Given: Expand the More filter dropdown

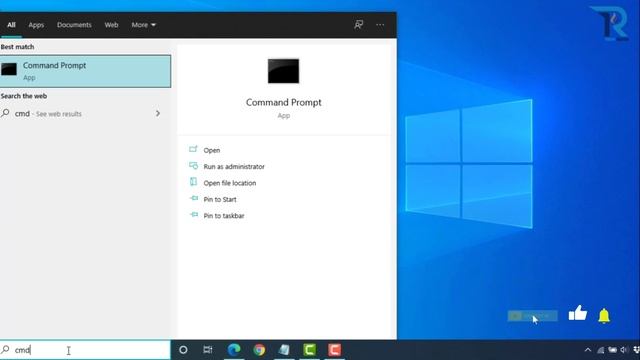Looking at the screenshot, I should pyautogui.click(x=143, y=25).
